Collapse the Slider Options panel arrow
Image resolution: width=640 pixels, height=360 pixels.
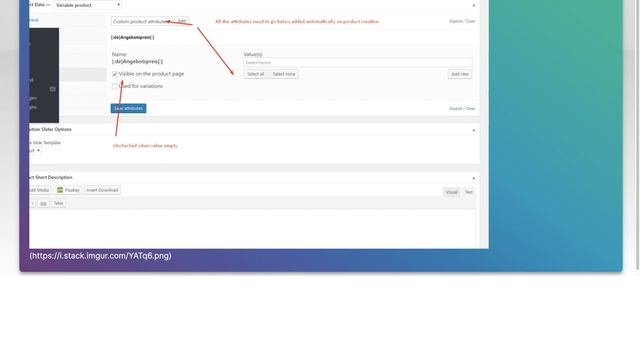(x=473, y=130)
